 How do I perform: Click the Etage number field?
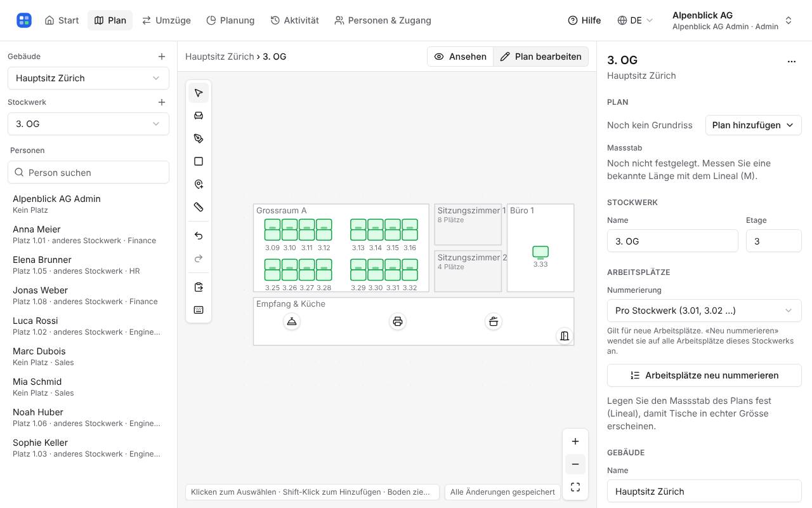click(x=774, y=241)
